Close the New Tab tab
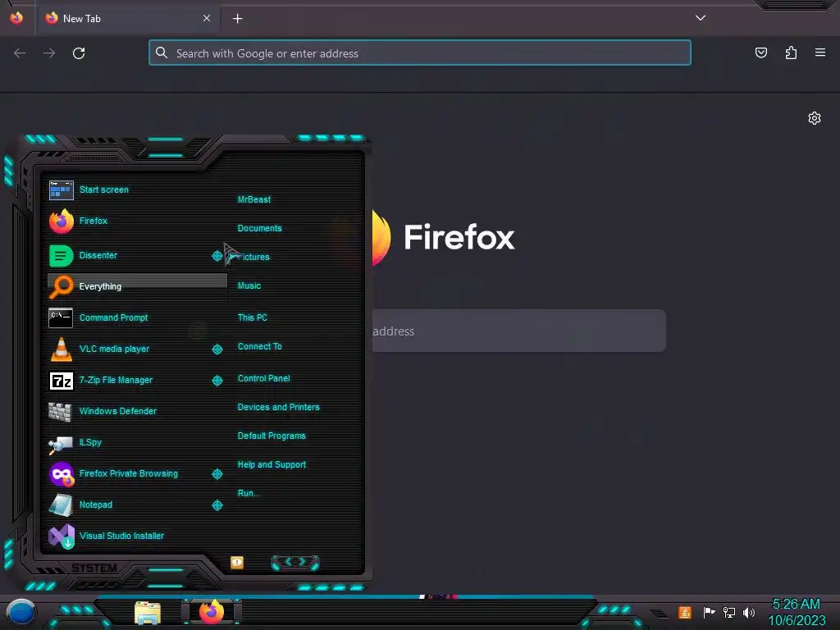The width and height of the screenshot is (840, 630). (x=207, y=18)
